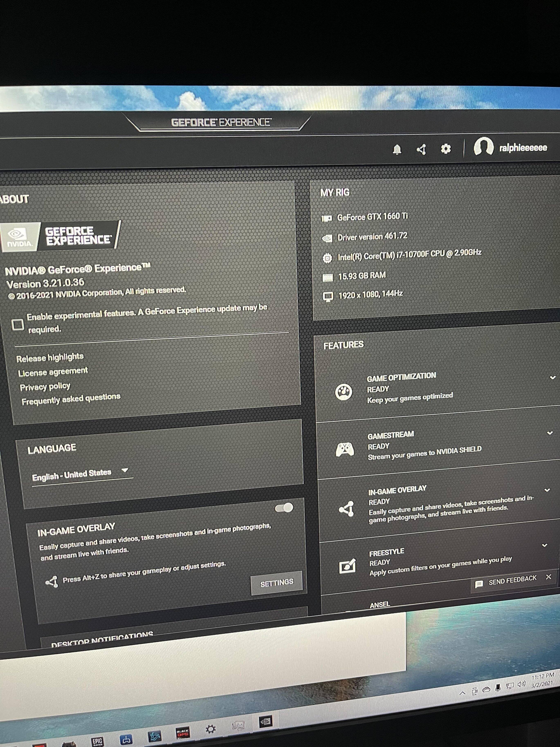Expand the GameStream feature chevron
Image resolution: width=560 pixels, height=747 pixels.
point(550,433)
